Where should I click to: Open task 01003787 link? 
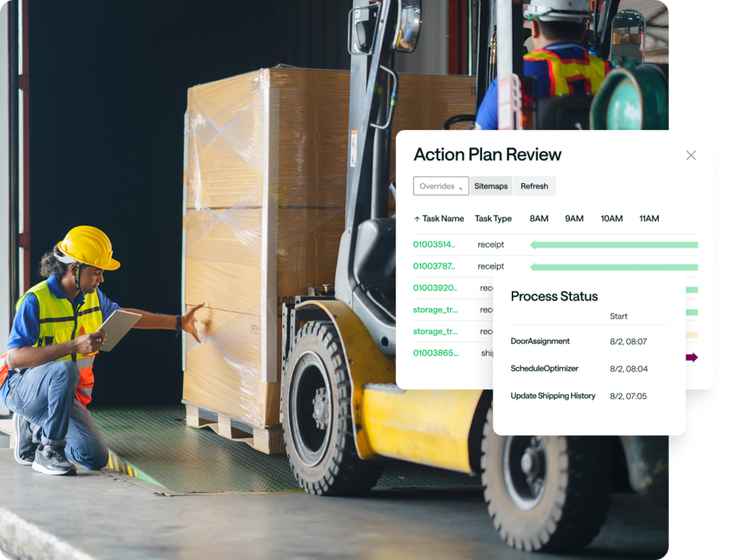[x=434, y=266]
